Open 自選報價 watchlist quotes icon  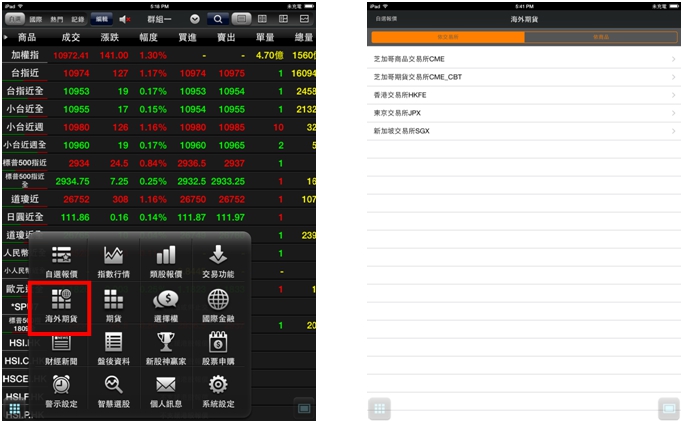coord(62,260)
